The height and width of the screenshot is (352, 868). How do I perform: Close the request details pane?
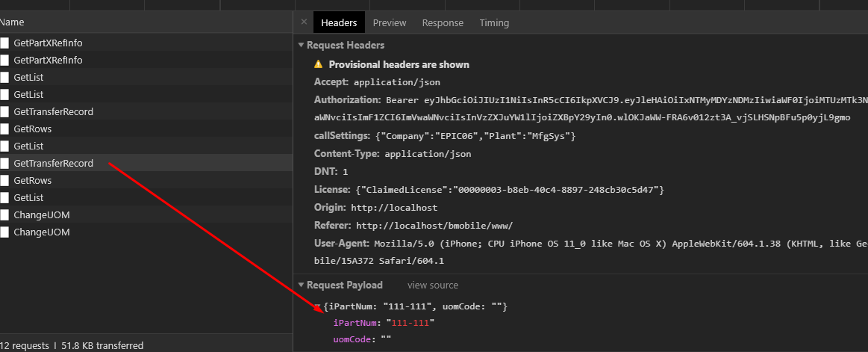click(x=304, y=22)
